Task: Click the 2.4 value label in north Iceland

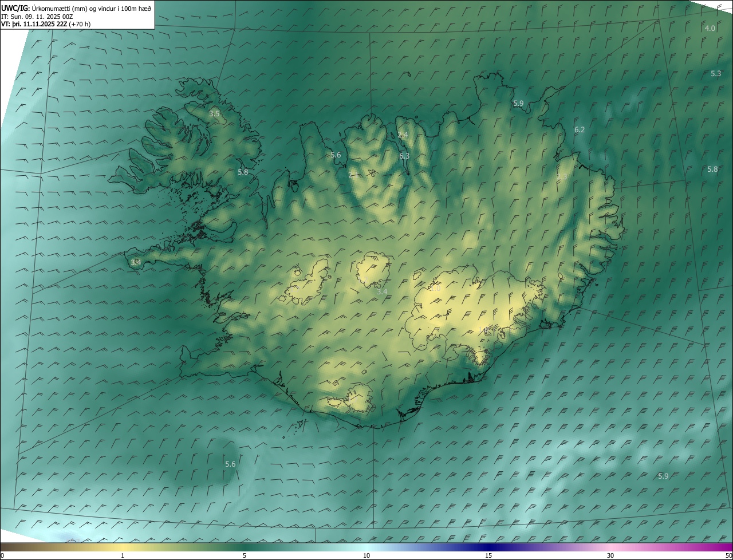Action: click(403, 135)
